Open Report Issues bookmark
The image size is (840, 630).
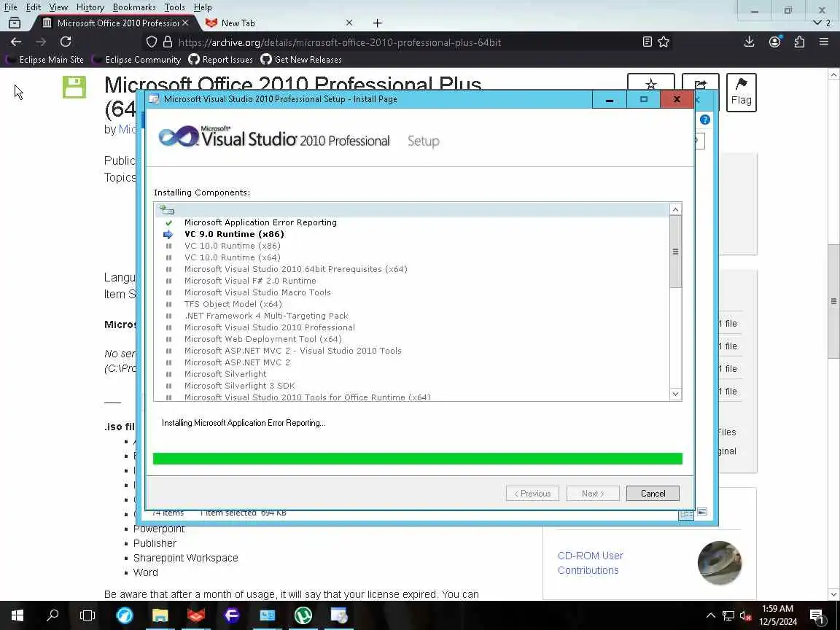tap(221, 60)
